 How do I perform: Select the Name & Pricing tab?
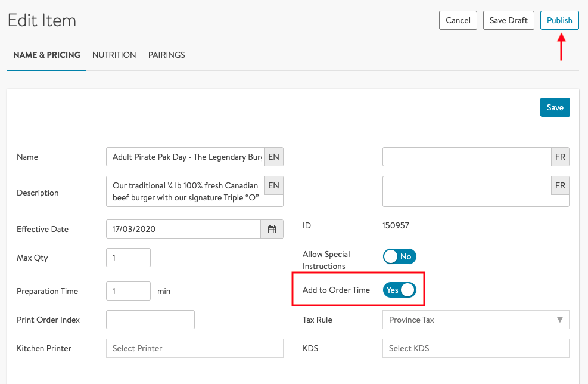[46, 55]
